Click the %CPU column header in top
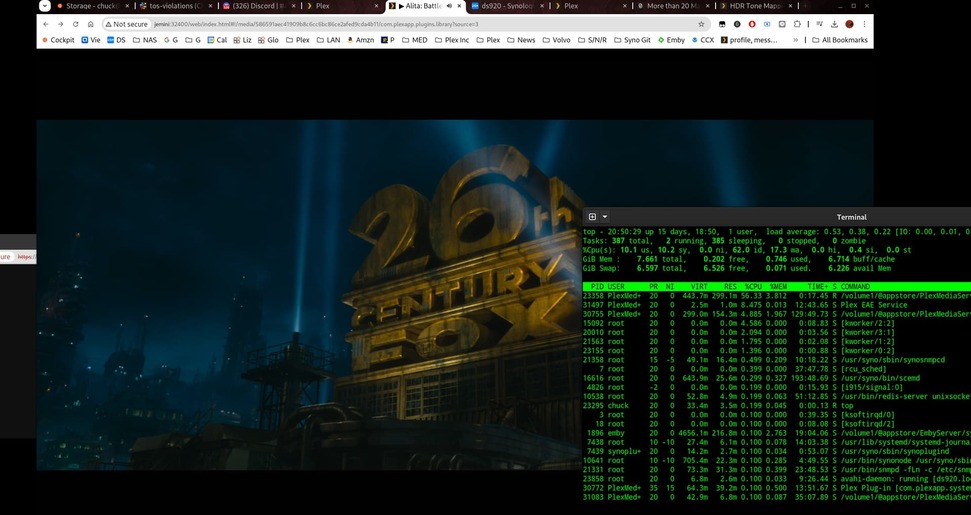 [x=753, y=287]
